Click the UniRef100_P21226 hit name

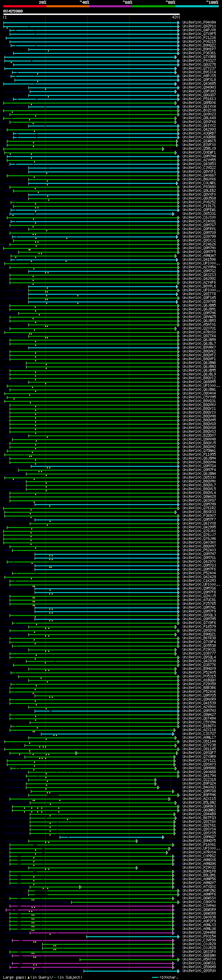point(199,38)
